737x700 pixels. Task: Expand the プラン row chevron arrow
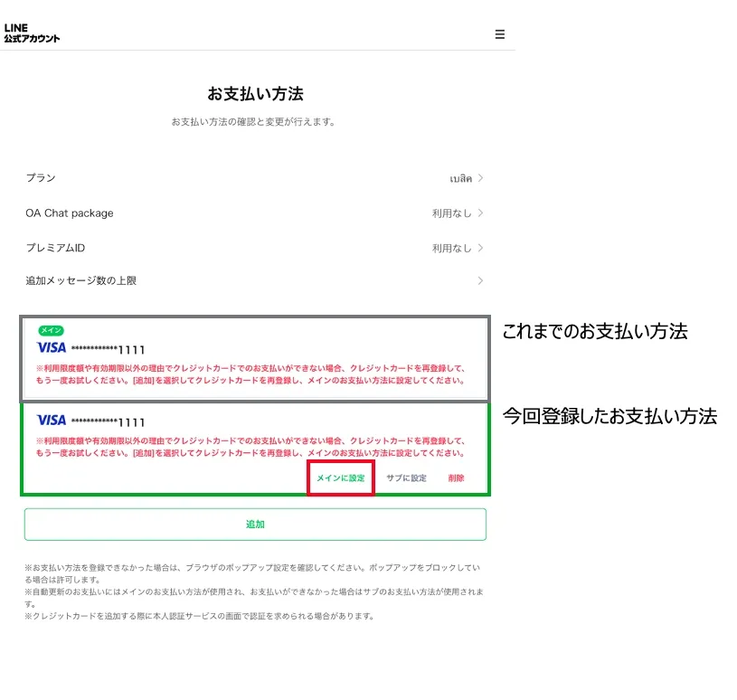pyautogui.click(x=481, y=178)
